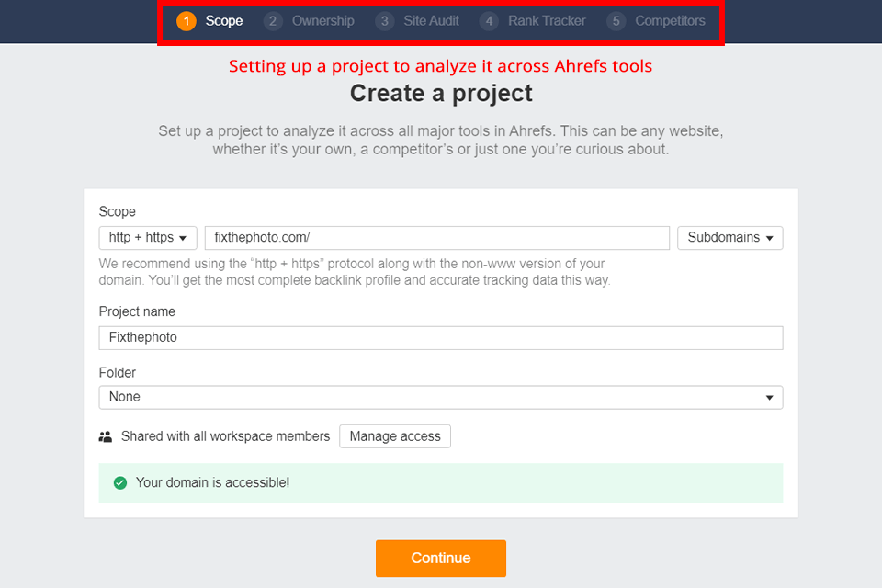This screenshot has height=588, width=882.
Task: Click the 'Create a project' heading
Action: (441, 94)
